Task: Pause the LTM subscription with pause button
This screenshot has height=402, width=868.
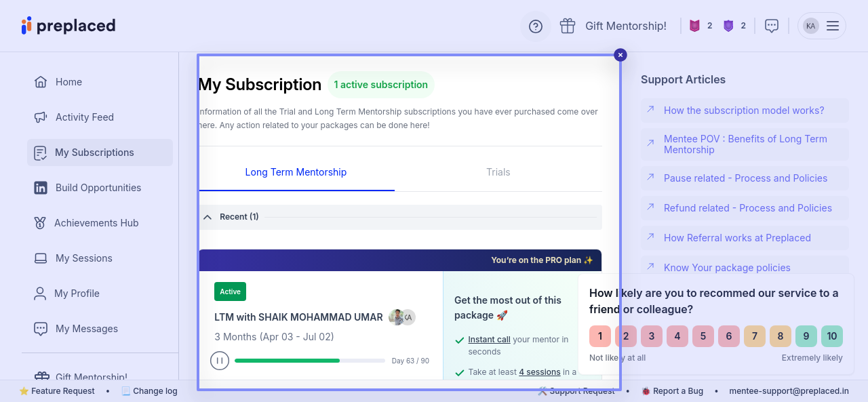Action: [219, 361]
